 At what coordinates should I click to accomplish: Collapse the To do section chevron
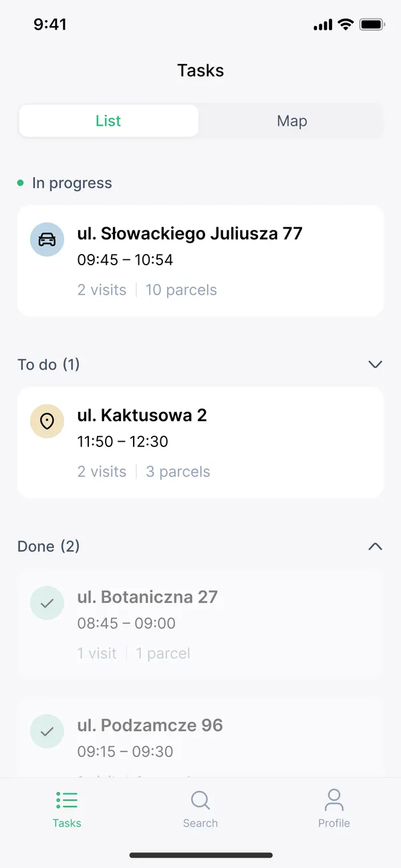(376, 364)
